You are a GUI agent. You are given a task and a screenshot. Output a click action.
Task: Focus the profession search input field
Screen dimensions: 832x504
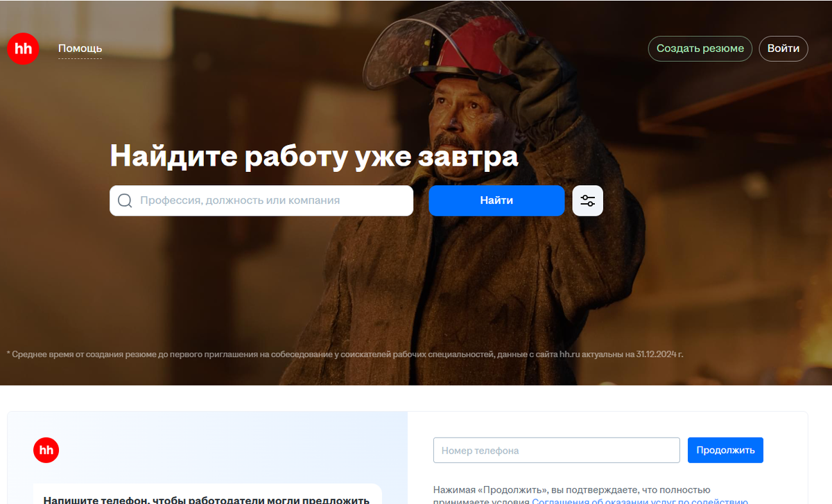(x=261, y=201)
